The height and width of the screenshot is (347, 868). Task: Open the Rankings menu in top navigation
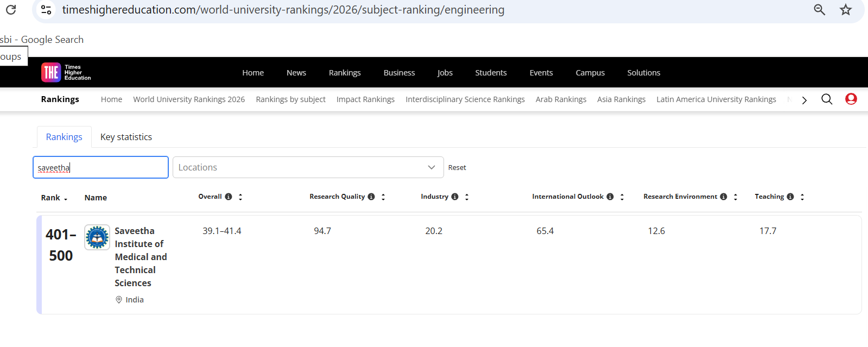click(x=344, y=73)
